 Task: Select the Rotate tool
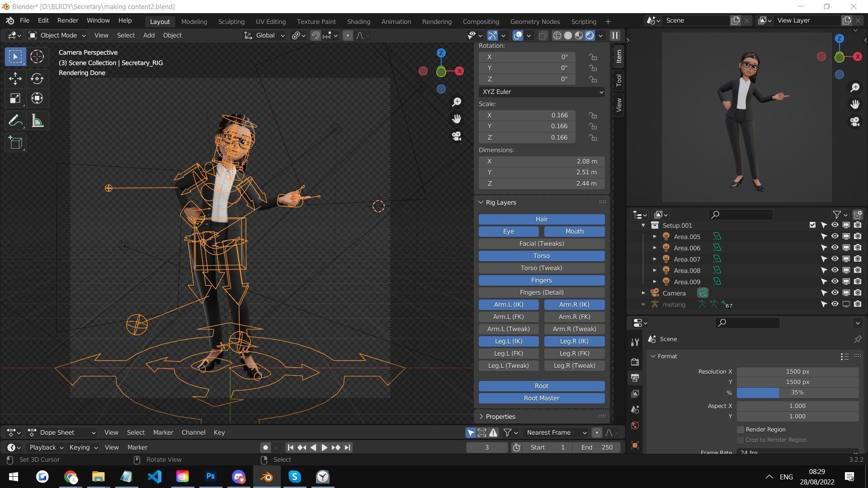[37, 78]
